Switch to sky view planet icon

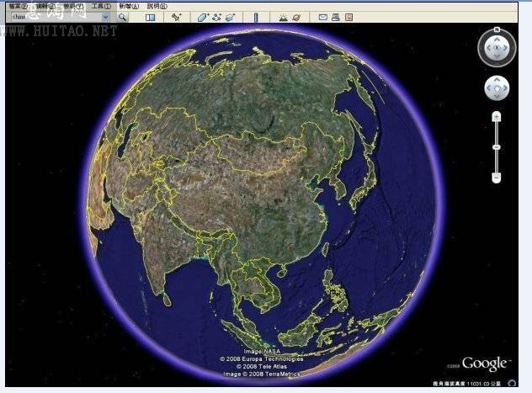296,17
